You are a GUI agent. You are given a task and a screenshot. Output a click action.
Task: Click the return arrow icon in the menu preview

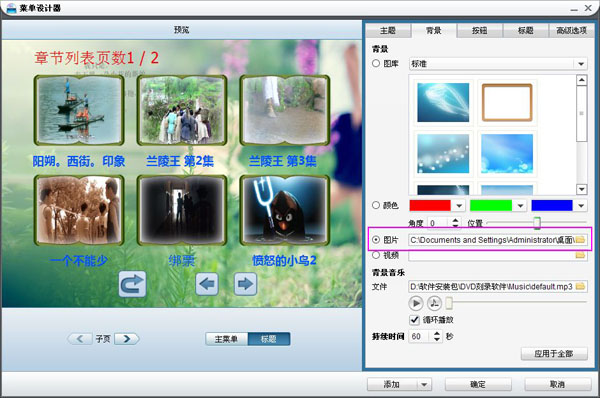pyautogui.click(x=132, y=284)
